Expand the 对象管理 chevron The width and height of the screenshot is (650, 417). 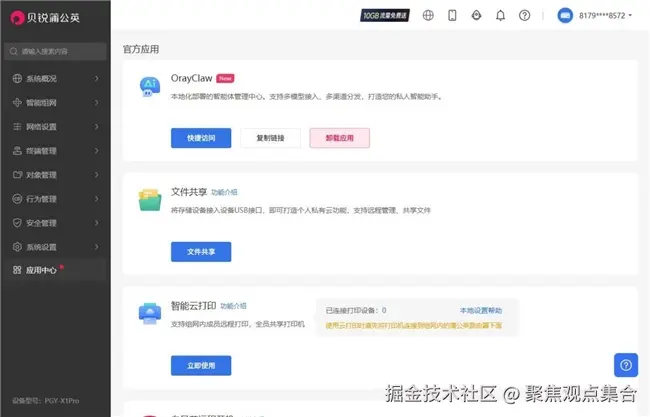coord(97,175)
